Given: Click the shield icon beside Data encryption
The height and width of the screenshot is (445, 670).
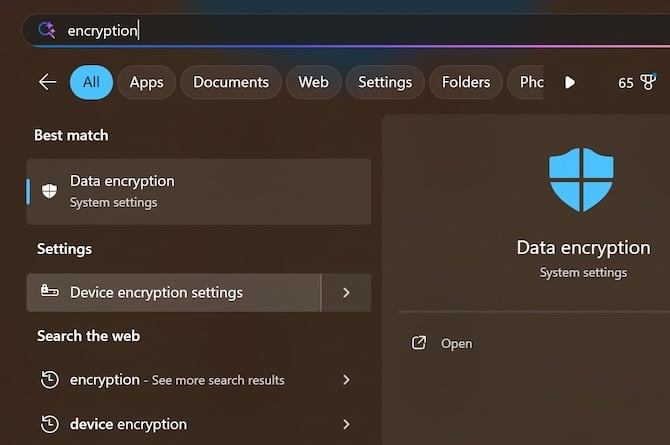Looking at the screenshot, I should pyautogui.click(x=49, y=191).
